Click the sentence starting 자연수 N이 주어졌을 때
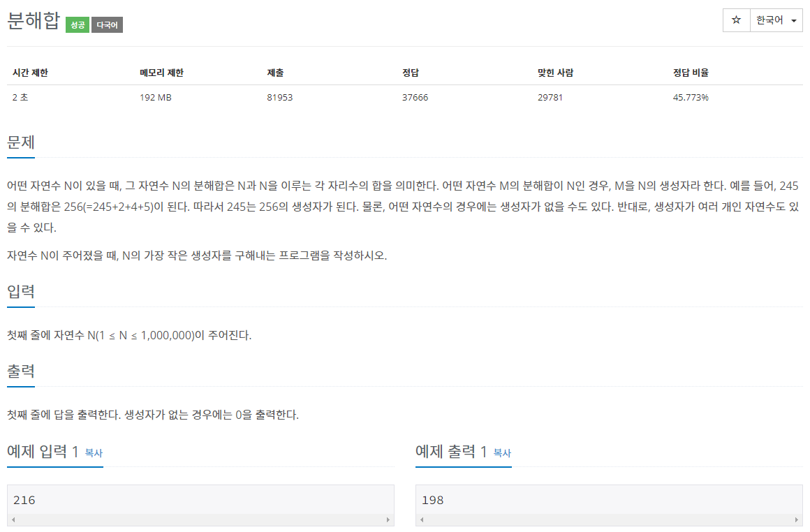Viewport: 810px width, 532px height. coord(197,255)
